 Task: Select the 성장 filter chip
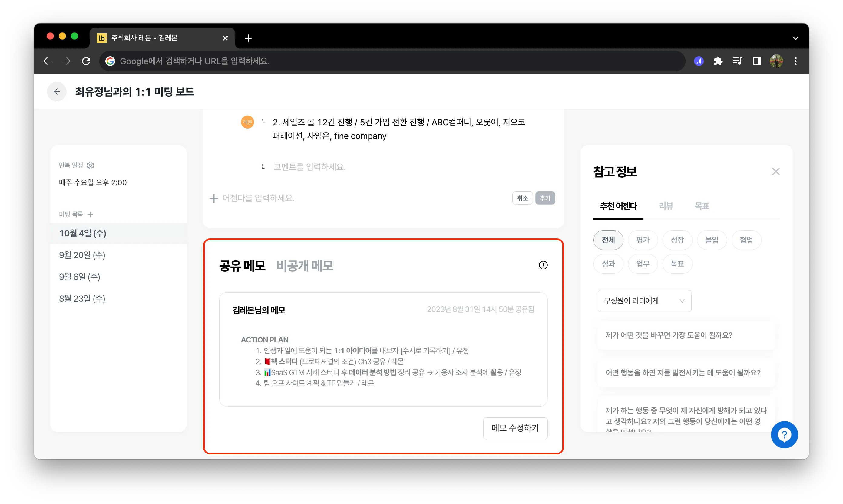click(x=677, y=240)
